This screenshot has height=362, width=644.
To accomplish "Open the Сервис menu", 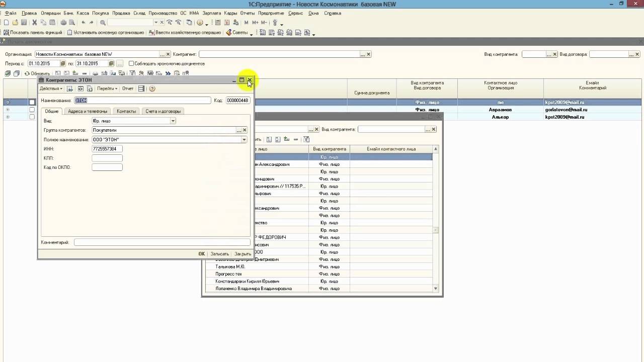I will pos(295,13).
